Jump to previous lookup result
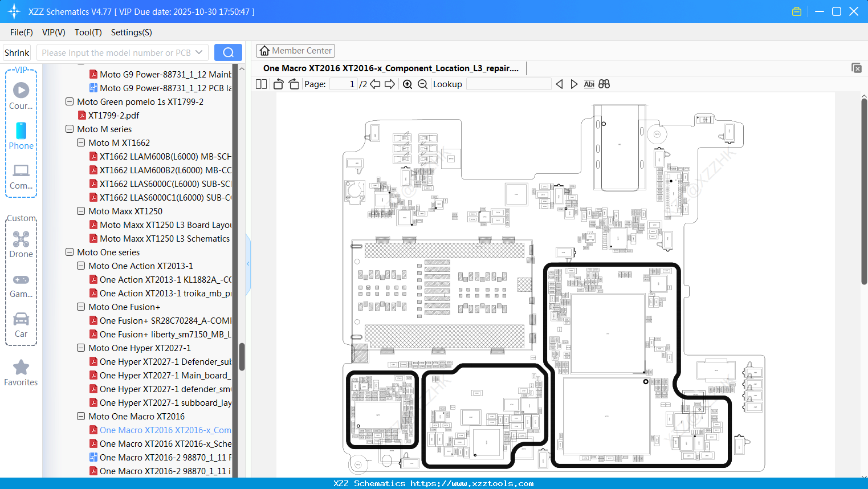Viewport: 868px width, 489px height. (x=559, y=84)
